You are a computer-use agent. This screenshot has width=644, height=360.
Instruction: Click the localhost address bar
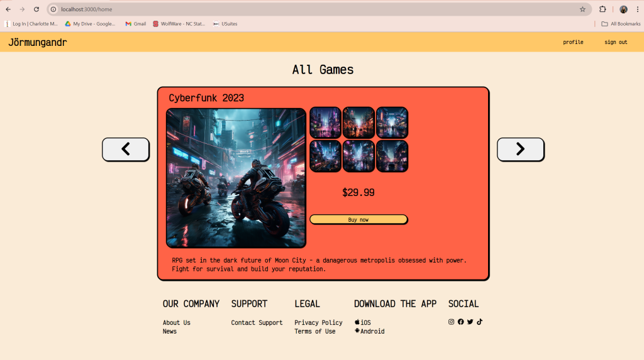point(314,9)
